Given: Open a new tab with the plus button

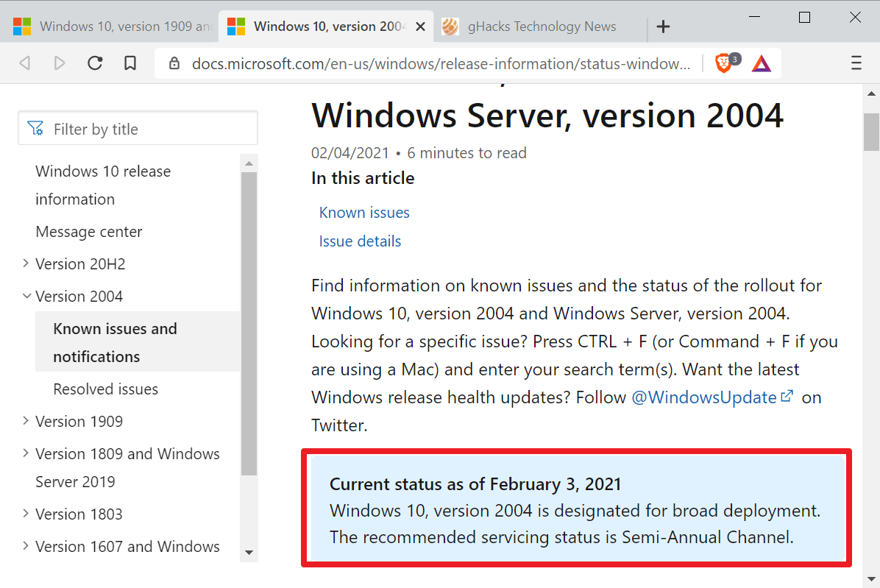Looking at the screenshot, I should tap(664, 26).
